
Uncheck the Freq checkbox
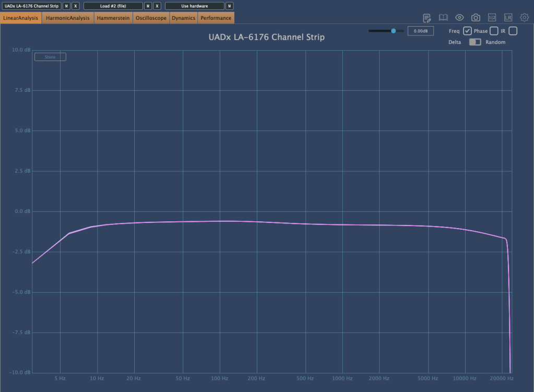[x=468, y=31]
